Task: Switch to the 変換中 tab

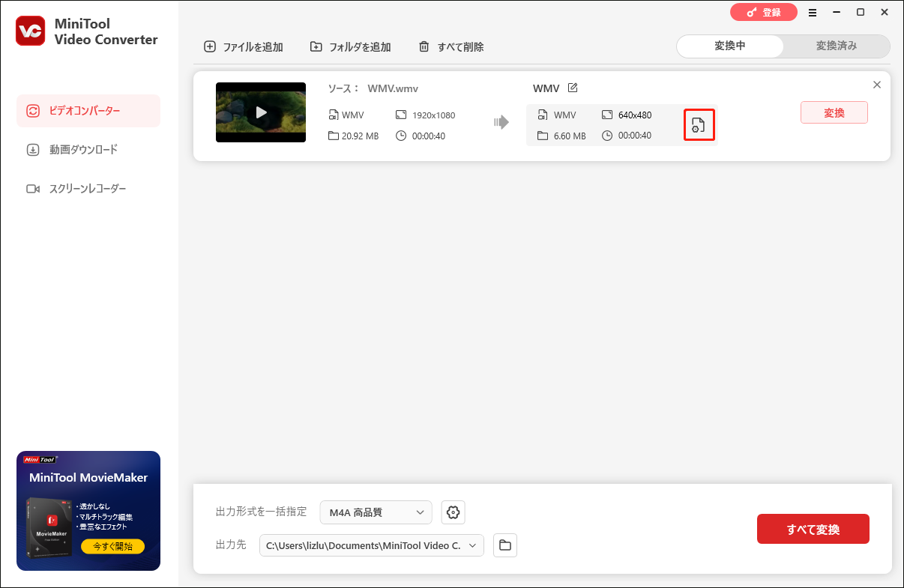Action: [730, 46]
